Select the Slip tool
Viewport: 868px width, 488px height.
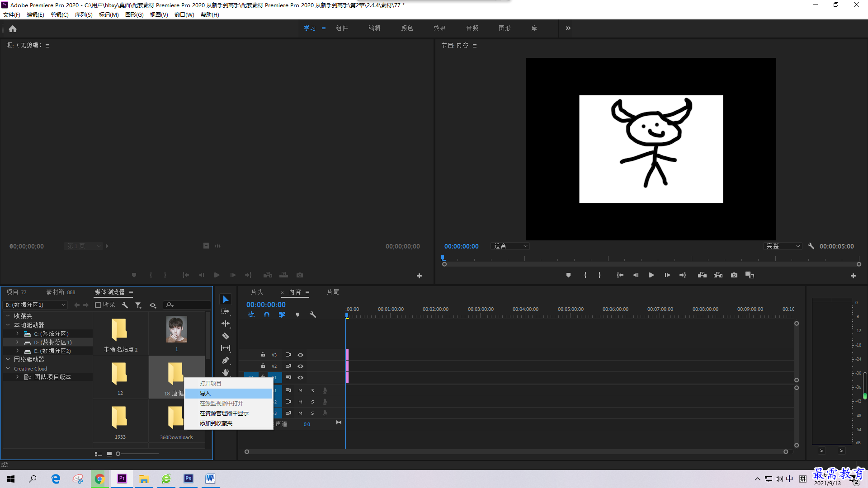226,348
